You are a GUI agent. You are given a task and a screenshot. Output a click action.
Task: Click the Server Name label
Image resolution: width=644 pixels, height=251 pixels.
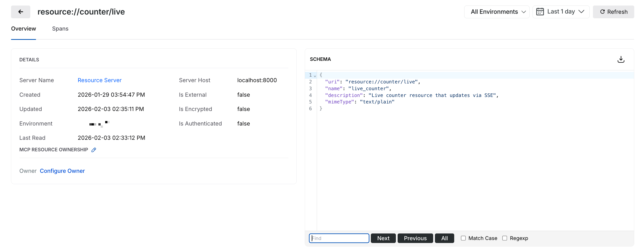37,80
